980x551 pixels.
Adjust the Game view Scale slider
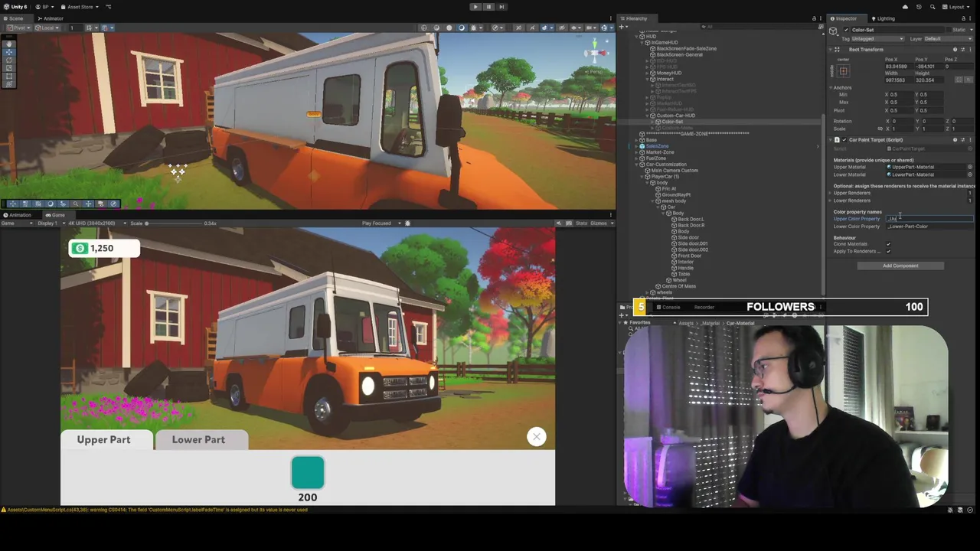click(172, 223)
